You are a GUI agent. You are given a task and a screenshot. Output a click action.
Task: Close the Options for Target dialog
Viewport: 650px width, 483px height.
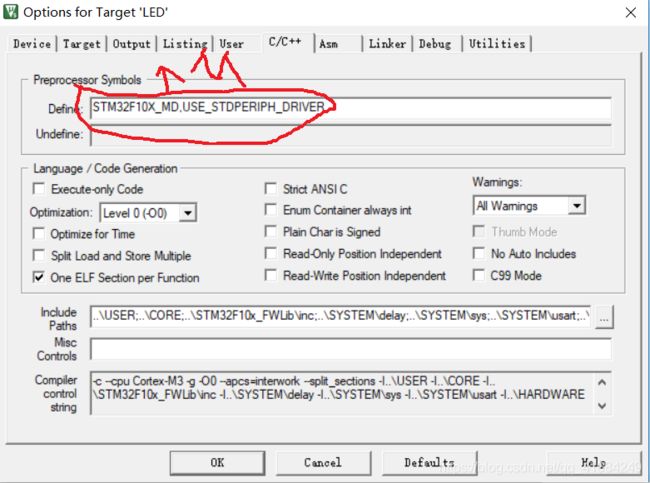tap(629, 13)
